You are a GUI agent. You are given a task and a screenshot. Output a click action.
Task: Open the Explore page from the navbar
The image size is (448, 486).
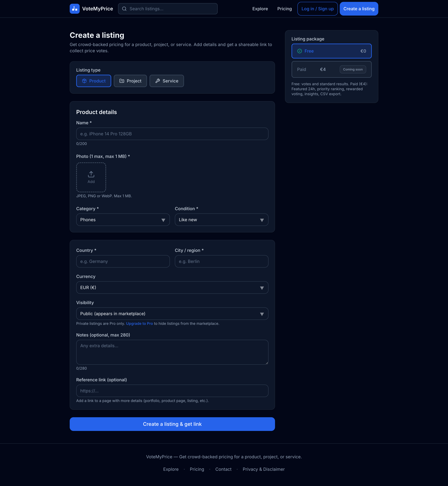[x=260, y=9]
